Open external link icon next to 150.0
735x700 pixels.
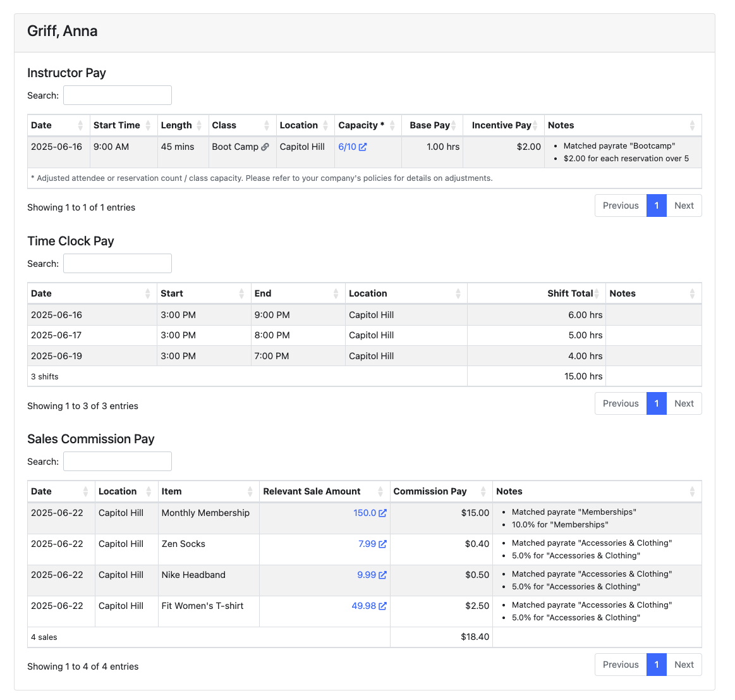click(x=382, y=513)
